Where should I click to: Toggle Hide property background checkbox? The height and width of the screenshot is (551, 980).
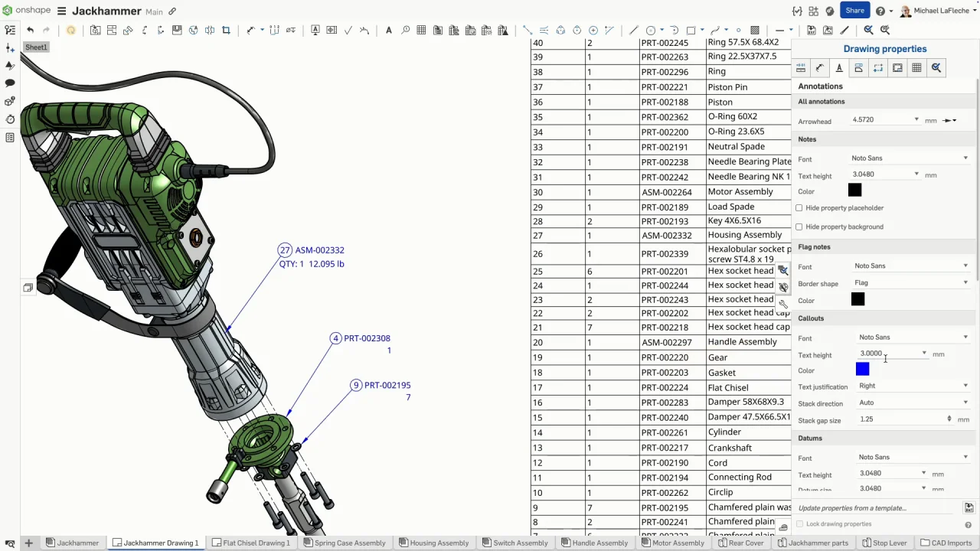799,227
